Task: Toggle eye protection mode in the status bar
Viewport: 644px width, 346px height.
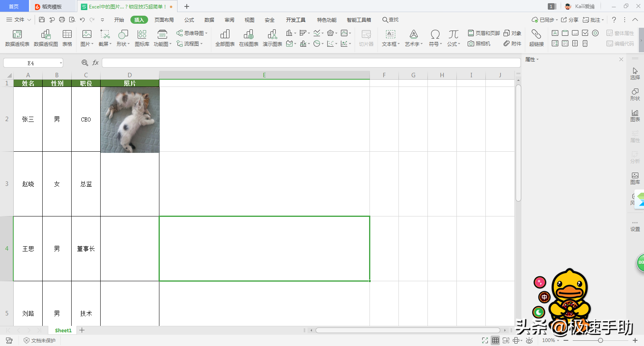Action: pos(529,340)
